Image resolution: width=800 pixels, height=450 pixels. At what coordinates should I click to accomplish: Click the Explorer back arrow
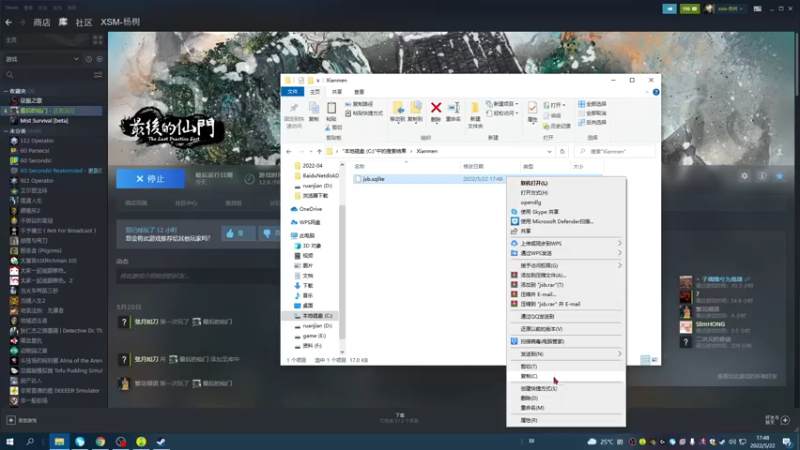(x=289, y=152)
